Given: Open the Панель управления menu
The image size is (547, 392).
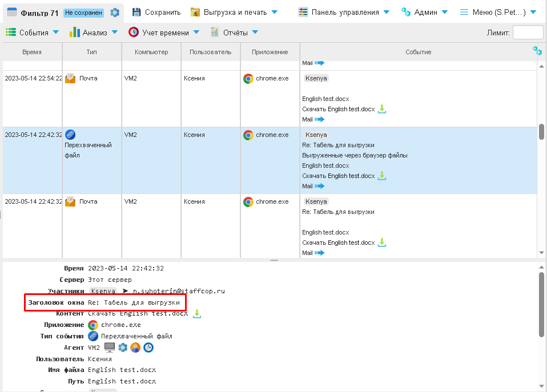Looking at the screenshot, I should (344, 12).
